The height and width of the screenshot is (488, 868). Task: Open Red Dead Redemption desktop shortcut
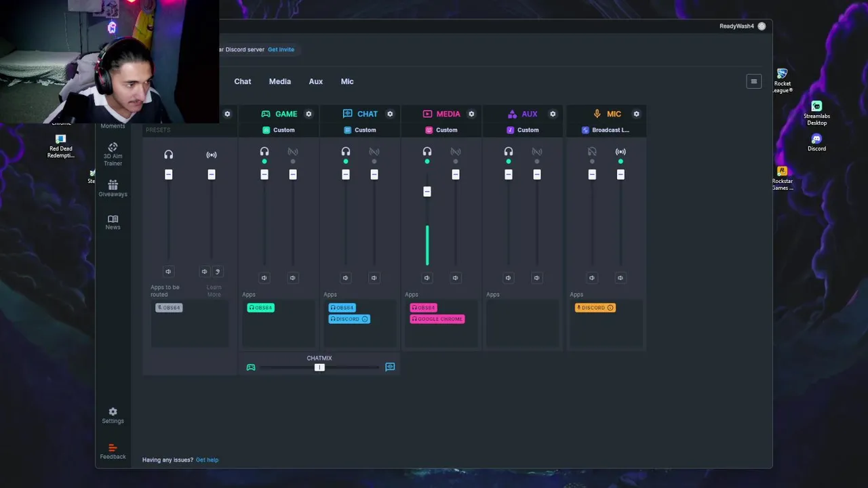60,146
